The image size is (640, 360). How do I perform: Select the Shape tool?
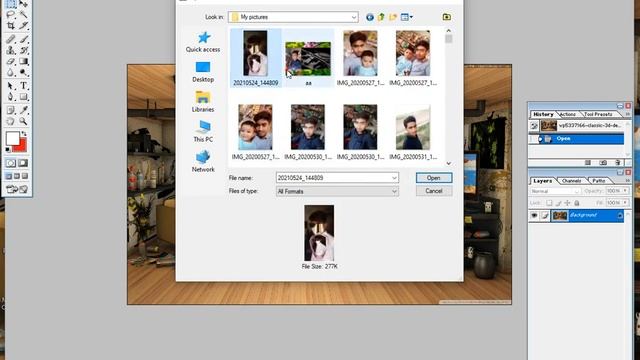tap(24, 97)
